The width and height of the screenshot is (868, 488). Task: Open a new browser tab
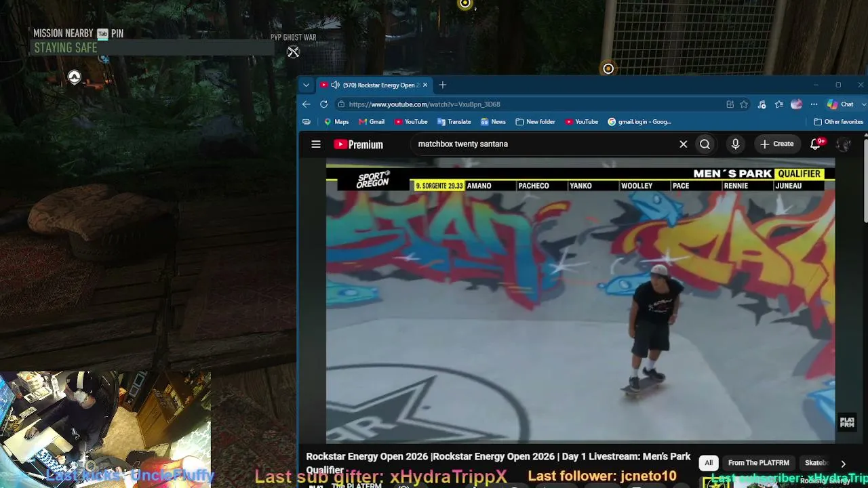click(x=443, y=85)
